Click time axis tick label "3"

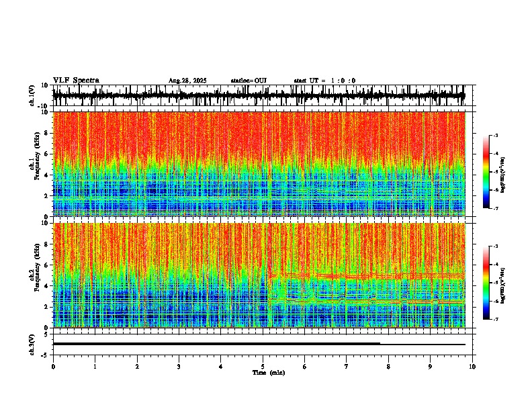point(179,367)
